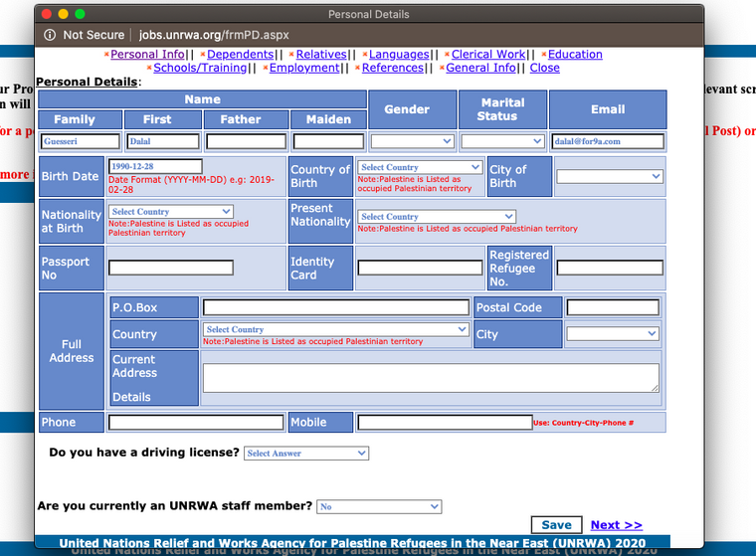
Task: Expand the Marital Status dropdown
Action: (503, 142)
